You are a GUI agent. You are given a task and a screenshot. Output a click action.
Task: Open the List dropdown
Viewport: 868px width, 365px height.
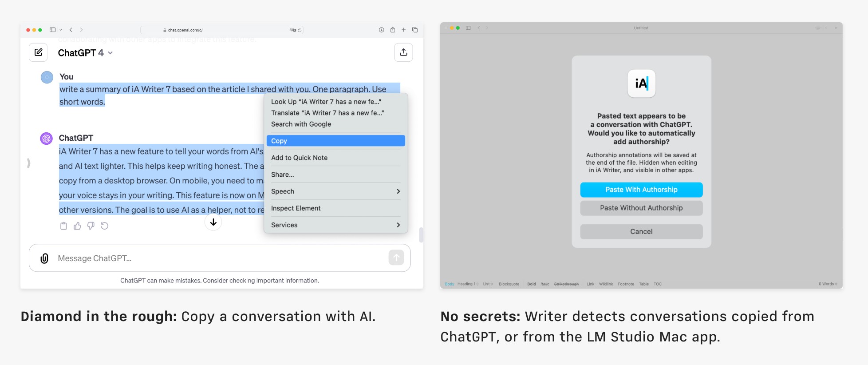488,284
